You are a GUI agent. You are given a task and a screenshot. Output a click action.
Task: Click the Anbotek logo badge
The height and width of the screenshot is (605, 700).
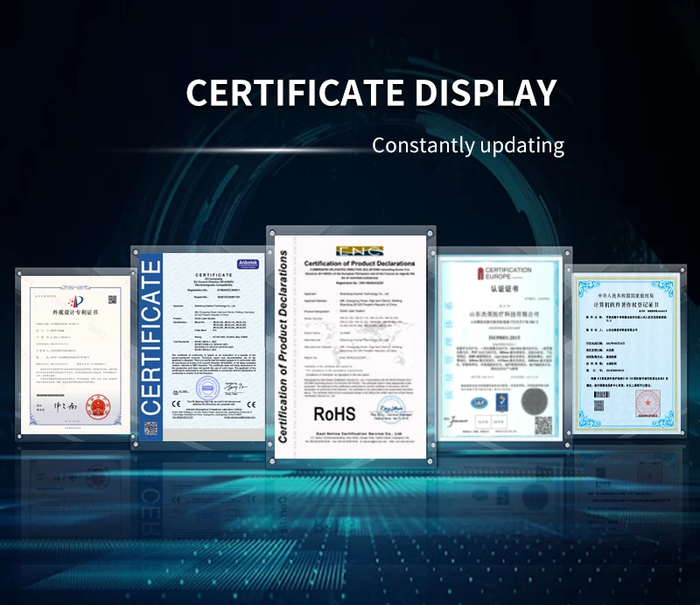(x=248, y=264)
